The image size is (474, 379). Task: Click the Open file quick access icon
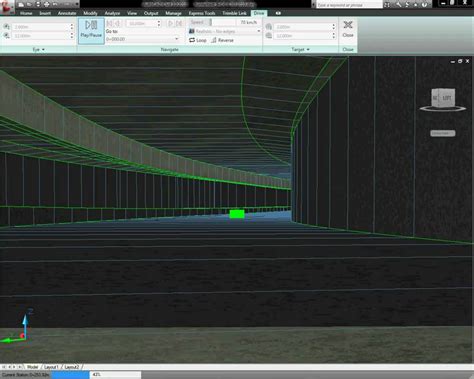pos(29,4)
